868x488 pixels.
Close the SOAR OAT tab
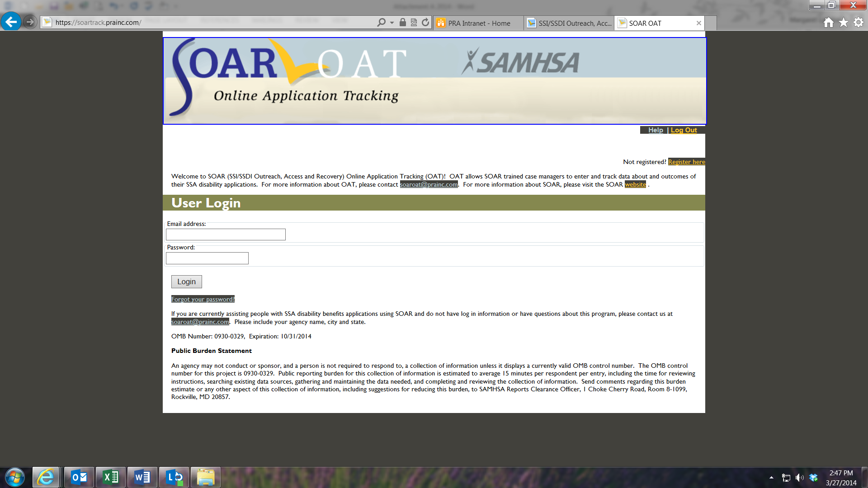698,23
